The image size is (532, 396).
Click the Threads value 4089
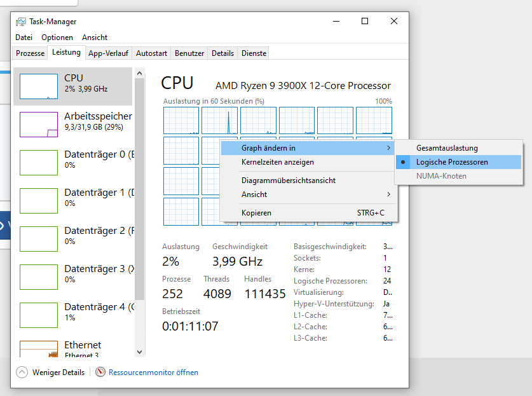[x=217, y=294]
